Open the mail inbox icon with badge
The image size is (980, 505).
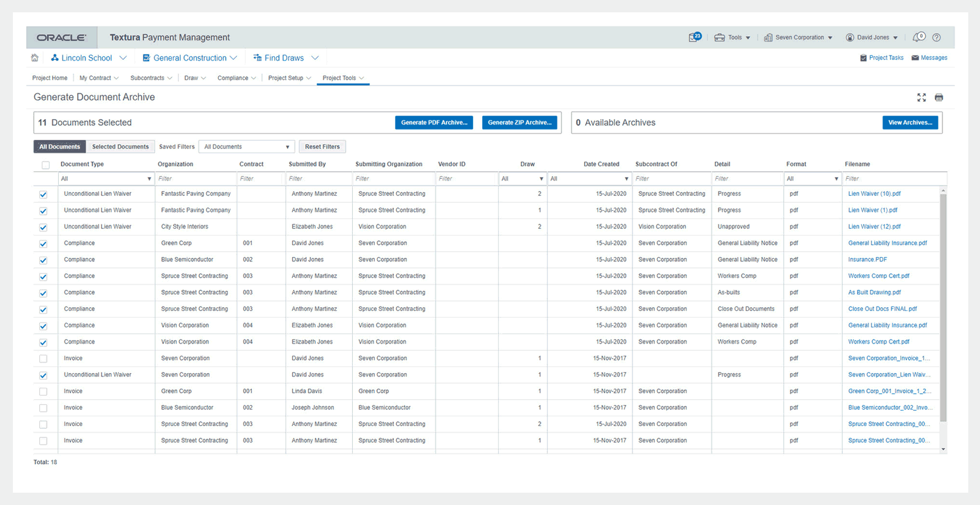pyautogui.click(x=695, y=37)
